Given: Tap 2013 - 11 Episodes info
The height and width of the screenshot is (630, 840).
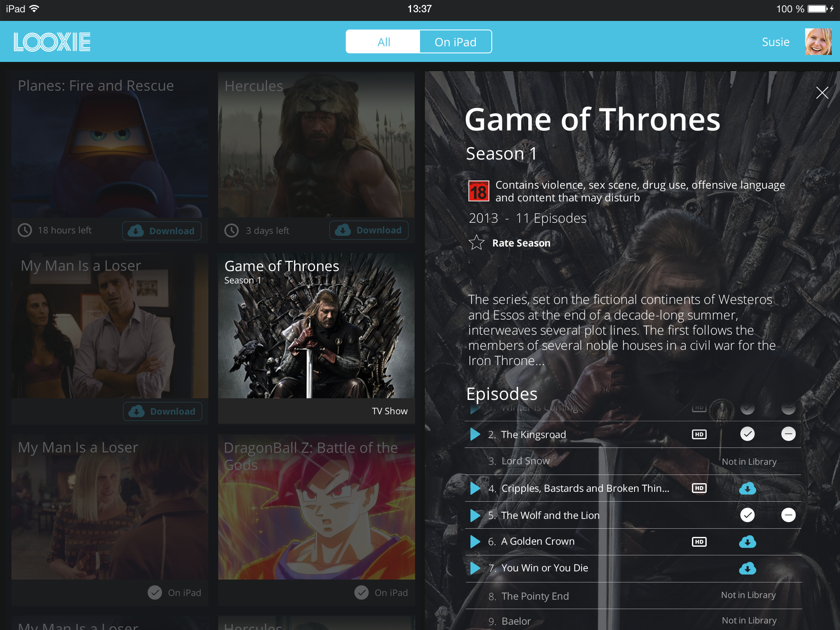Looking at the screenshot, I should (x=527, y=218).
